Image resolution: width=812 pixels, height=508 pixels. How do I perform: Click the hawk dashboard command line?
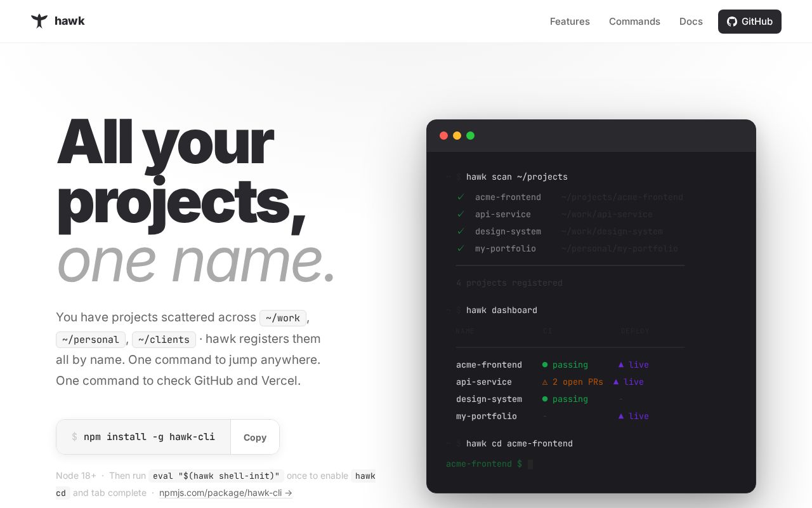click(502, 310)
